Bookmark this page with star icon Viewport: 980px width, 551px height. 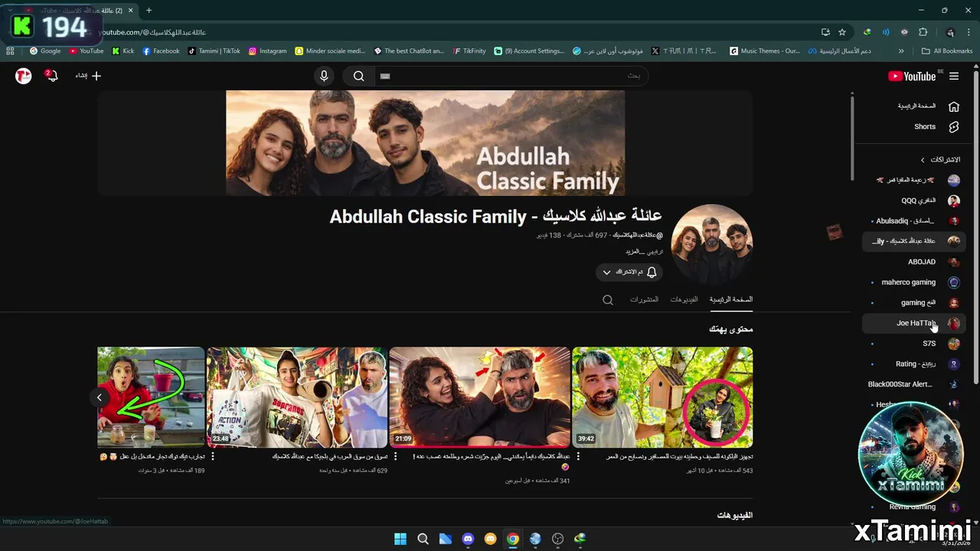(x=842, y=32)
